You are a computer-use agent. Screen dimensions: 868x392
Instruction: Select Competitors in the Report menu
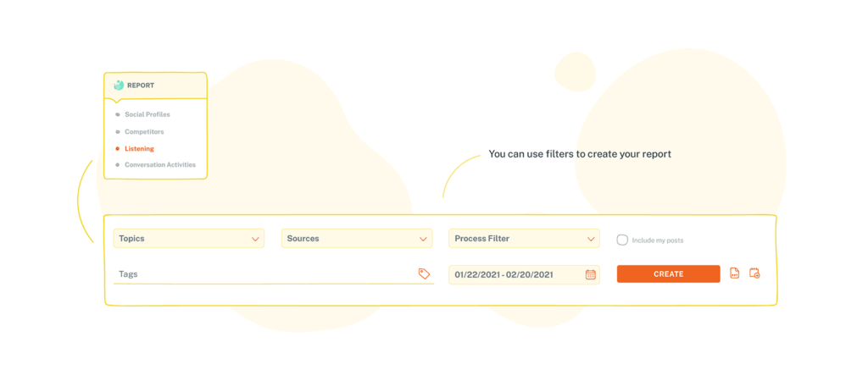[x=144, y=131]
